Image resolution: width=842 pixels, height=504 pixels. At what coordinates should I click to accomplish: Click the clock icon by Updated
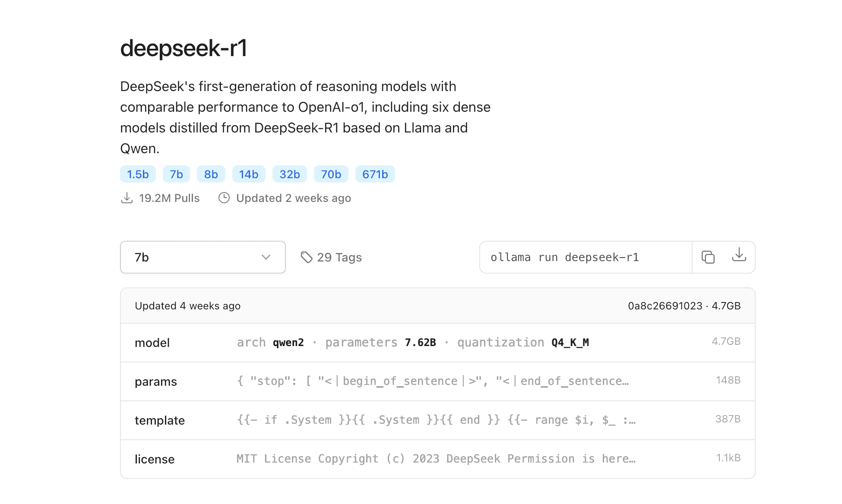pos(224,198)
